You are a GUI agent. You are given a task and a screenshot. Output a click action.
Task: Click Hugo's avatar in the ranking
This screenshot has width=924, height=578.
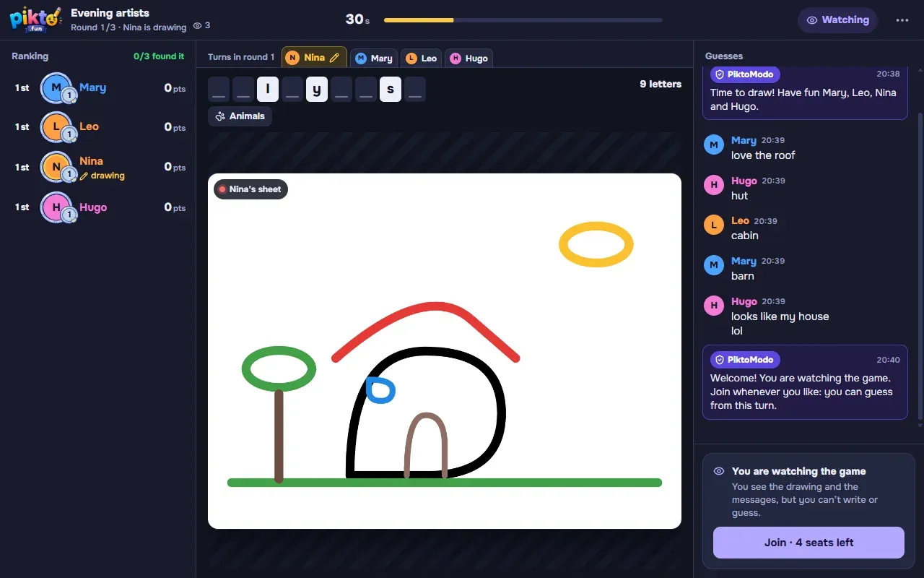(x=56, y=207)
